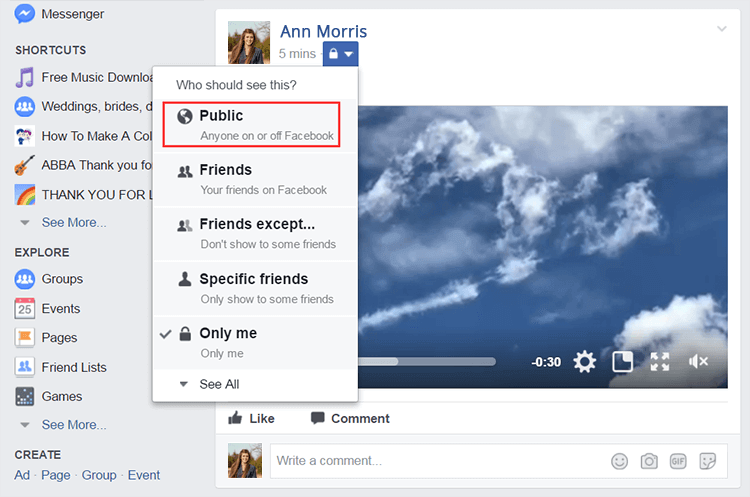Click the Free Music Download music note icon
Viewport: 750px width, 497px height.
pyautogui.click(x=24, y=77)
